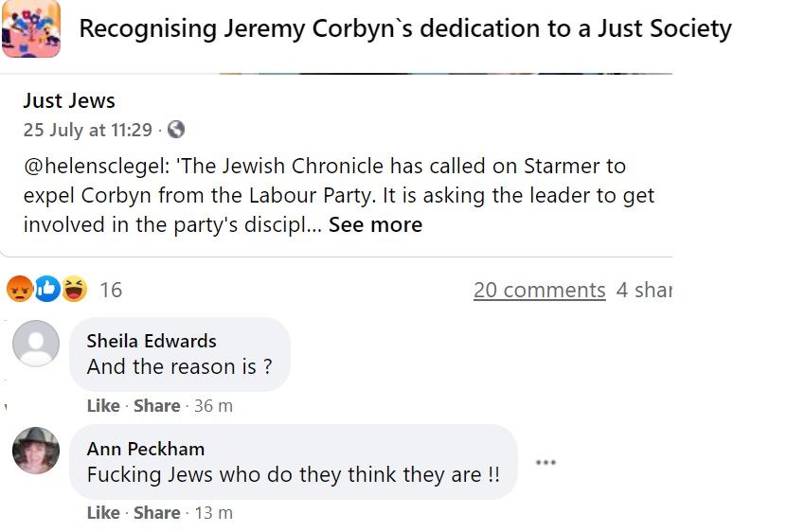The width and height of the screenshot is (787, 532).
Task: Open the Just Jews page name
Action: click(69, 100)
